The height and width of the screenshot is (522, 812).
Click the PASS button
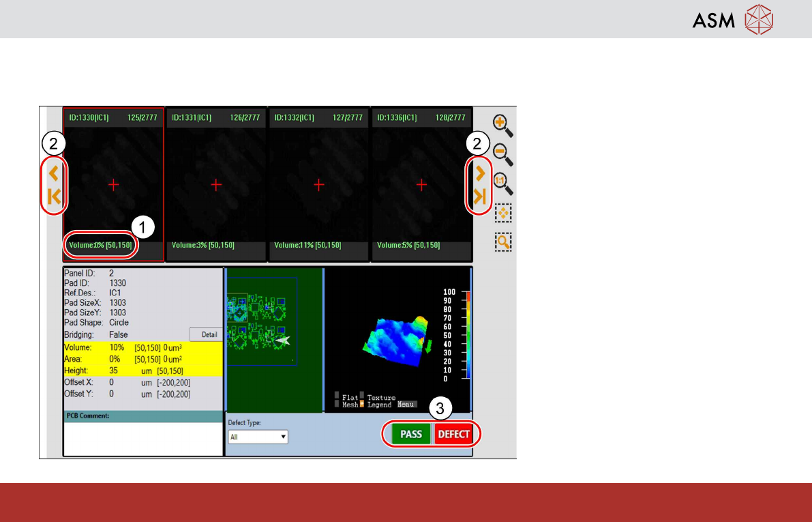pyautogui.click(x=411, y=435)
